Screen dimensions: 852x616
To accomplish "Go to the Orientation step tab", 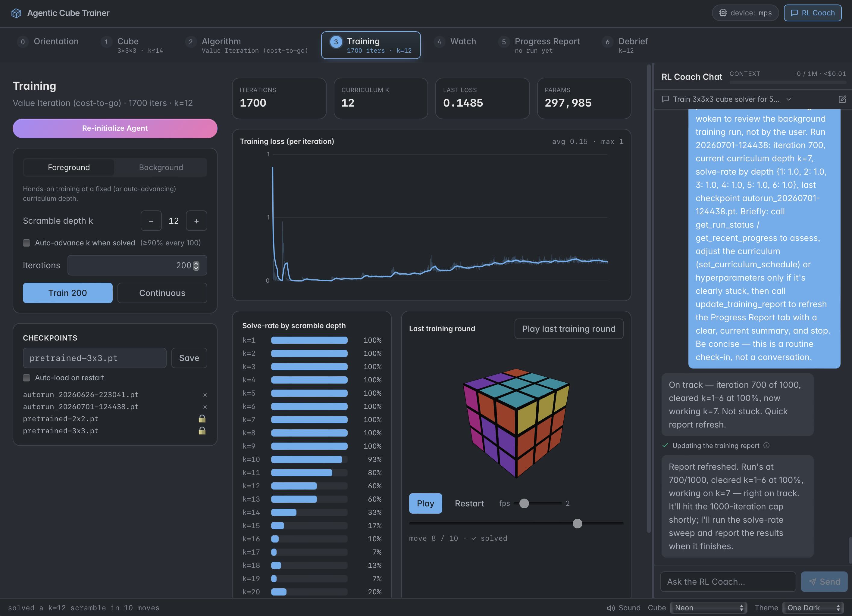I will [48, 41].
